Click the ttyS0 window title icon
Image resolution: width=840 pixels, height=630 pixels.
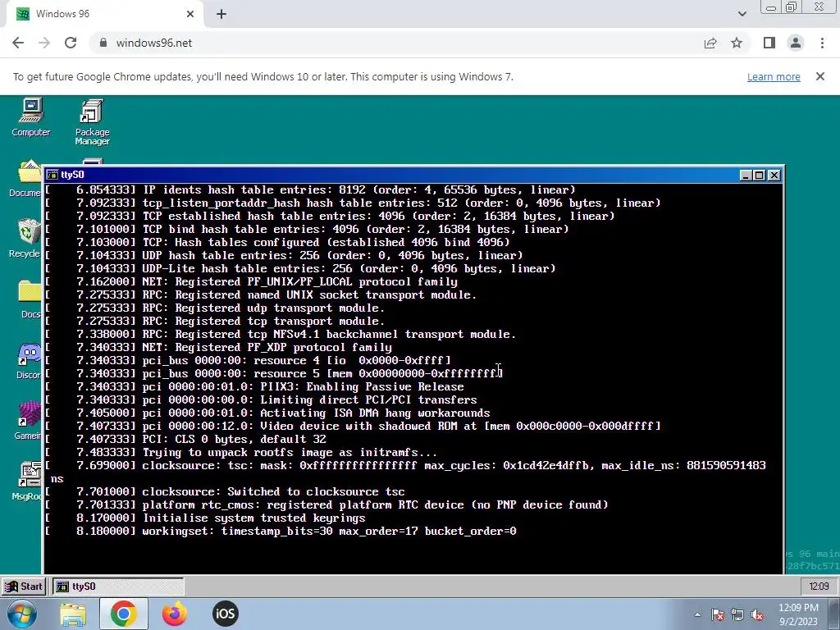click(52, 175)
